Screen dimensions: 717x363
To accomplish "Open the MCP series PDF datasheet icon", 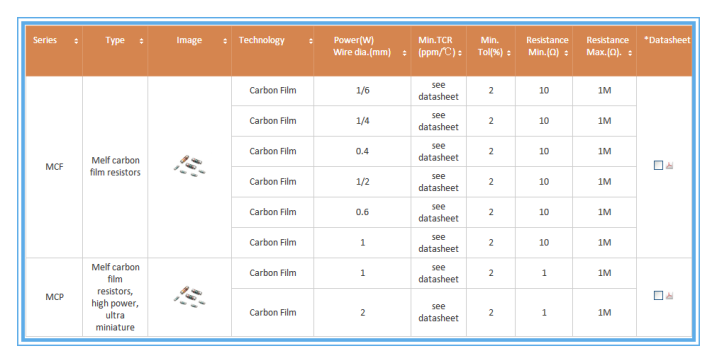I will point(669,295).
